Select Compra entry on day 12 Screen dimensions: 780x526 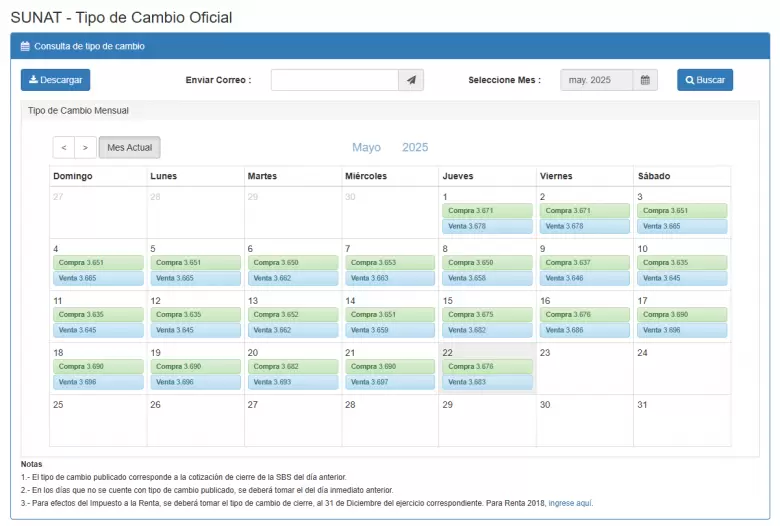pyautogui.click(x=195, y=315)
